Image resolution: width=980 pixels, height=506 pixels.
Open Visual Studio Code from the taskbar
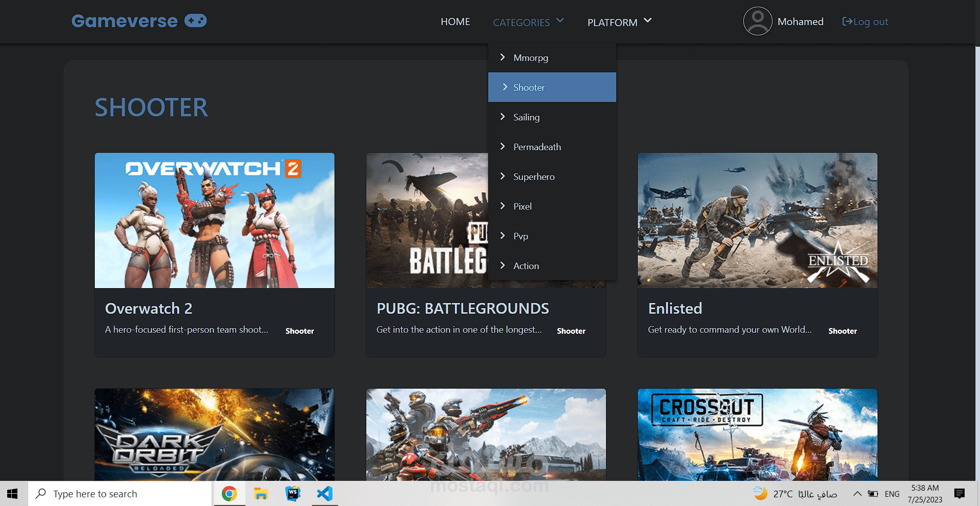point(325,494)
